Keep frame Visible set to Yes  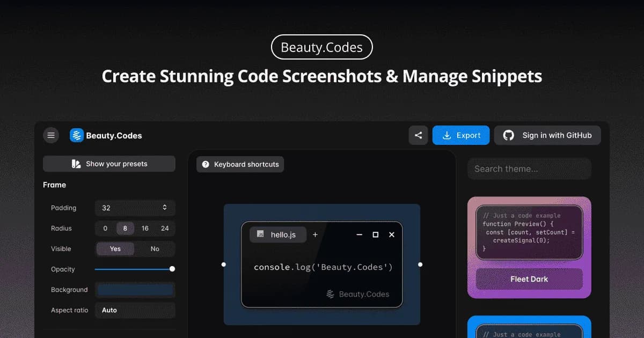(x=115, y=249)
